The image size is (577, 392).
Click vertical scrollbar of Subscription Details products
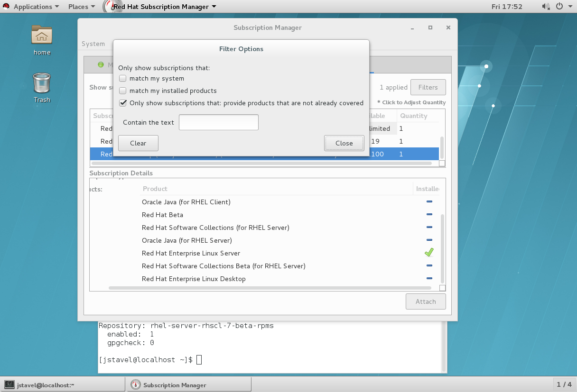pos(443,248)
